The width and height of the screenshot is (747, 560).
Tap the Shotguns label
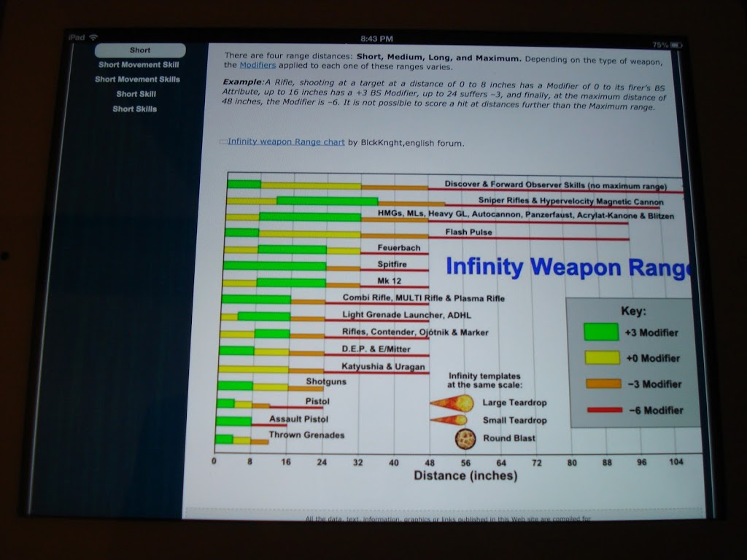pyautogui.click(x=326, y=381)
